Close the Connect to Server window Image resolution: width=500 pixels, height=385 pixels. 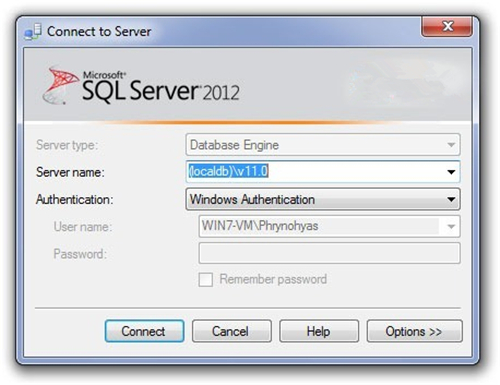[447, 26]
